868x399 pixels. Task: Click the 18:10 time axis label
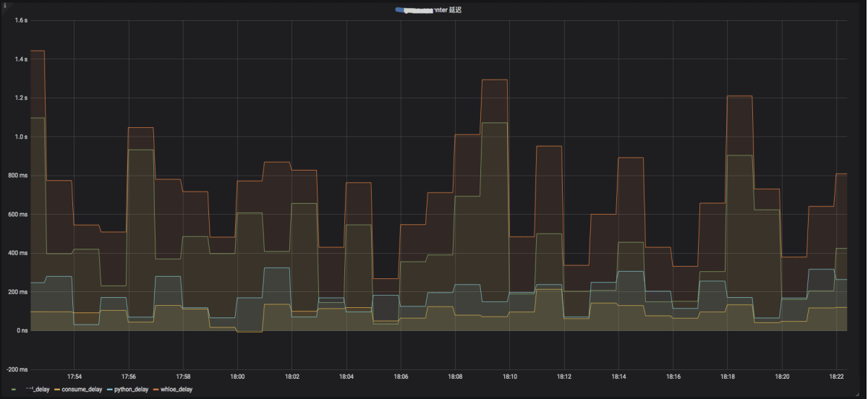(x=510, y=377)
